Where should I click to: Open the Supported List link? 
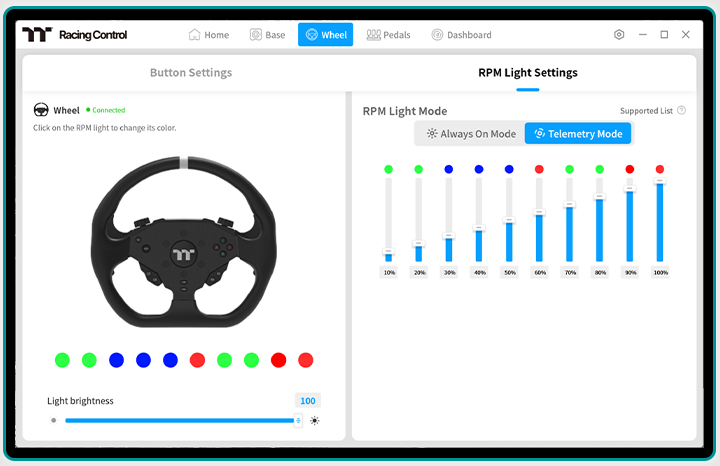[646, 111]
